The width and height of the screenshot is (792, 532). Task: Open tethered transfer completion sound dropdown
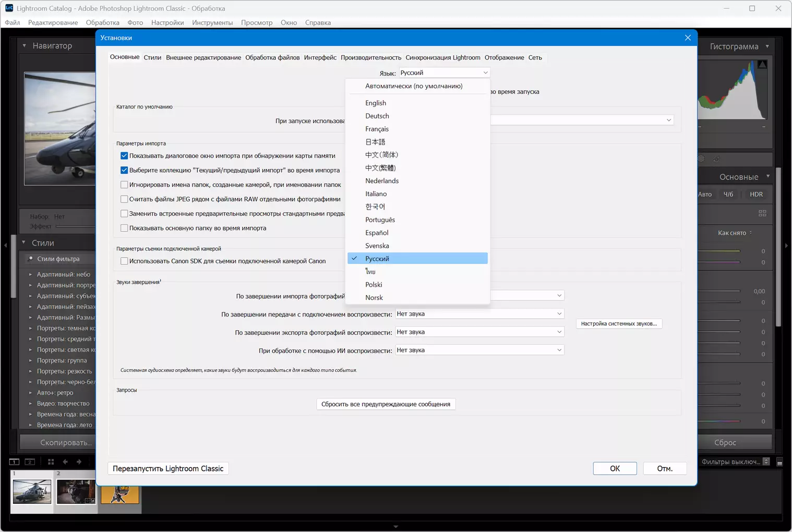(x=479, y=314)
